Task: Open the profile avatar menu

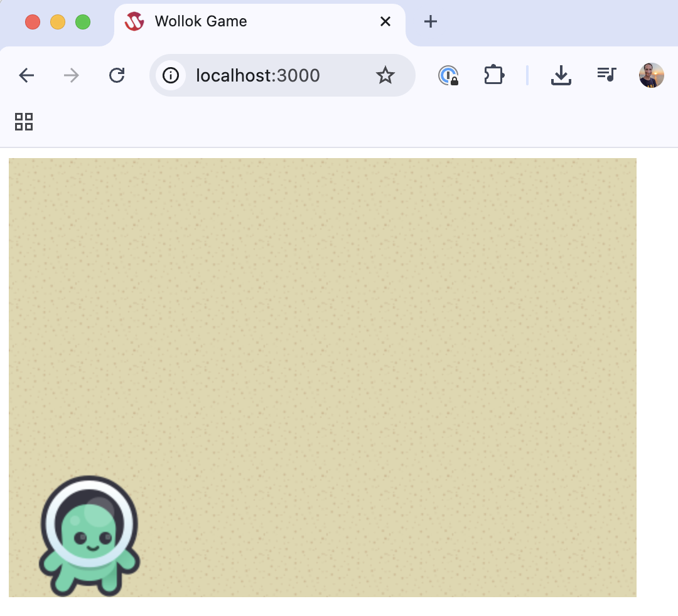Action: coord(651,75)
